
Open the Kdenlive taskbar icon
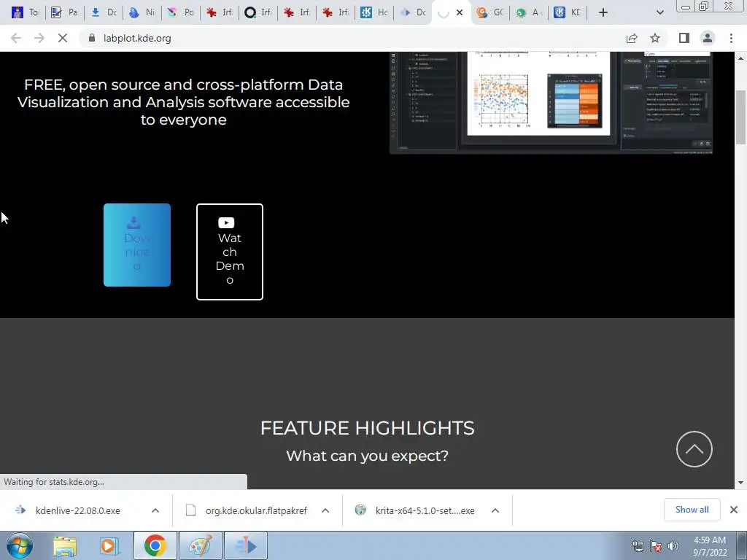pos(245,545)
